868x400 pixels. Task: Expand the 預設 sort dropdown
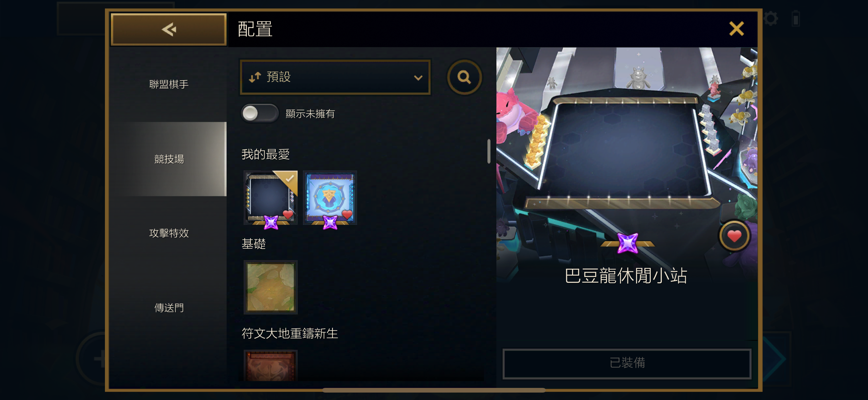pyautogui.click(x=335, y=77)
